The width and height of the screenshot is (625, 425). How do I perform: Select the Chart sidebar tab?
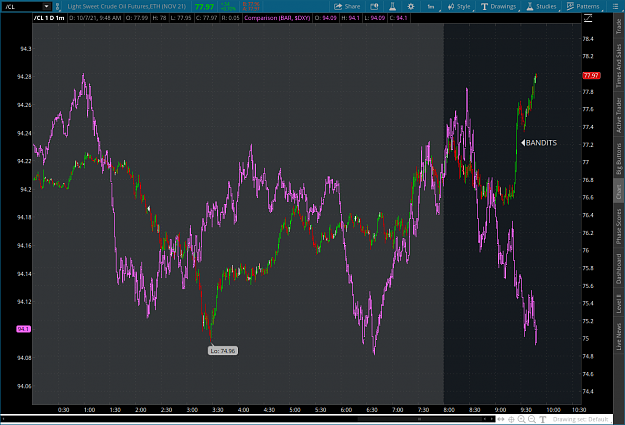pyautogui.click(x=619, y=192)
